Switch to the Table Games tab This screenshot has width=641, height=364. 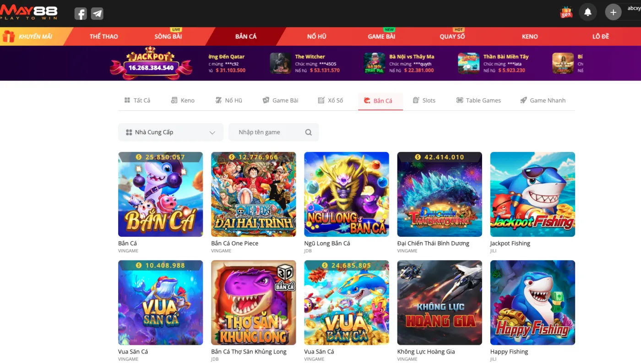(x=478, y=100)
